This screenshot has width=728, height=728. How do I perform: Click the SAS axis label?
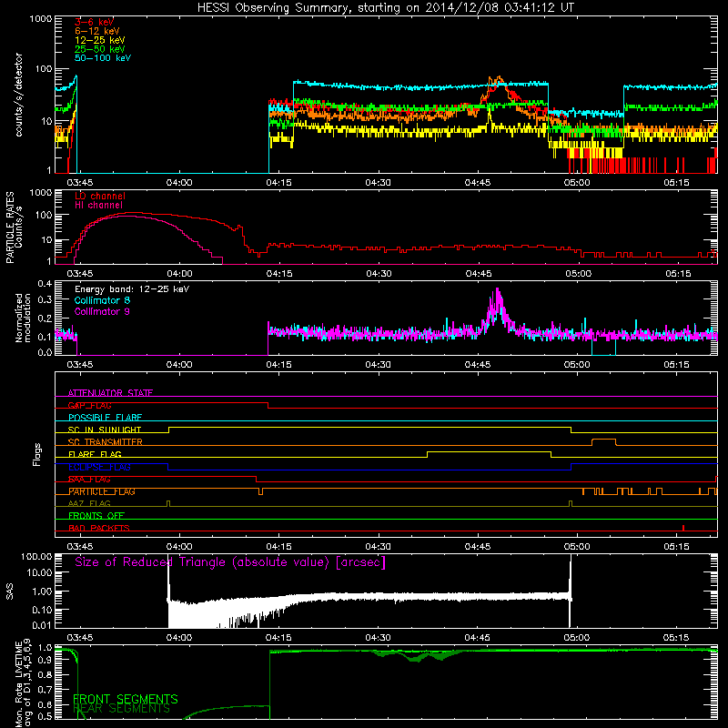pos(10,591)
